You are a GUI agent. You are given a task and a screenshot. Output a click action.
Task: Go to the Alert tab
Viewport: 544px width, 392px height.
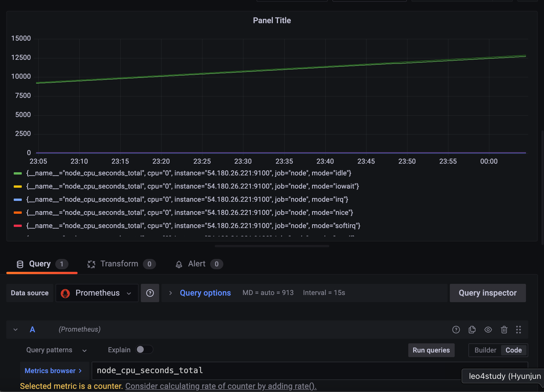[x=199, y=264]
